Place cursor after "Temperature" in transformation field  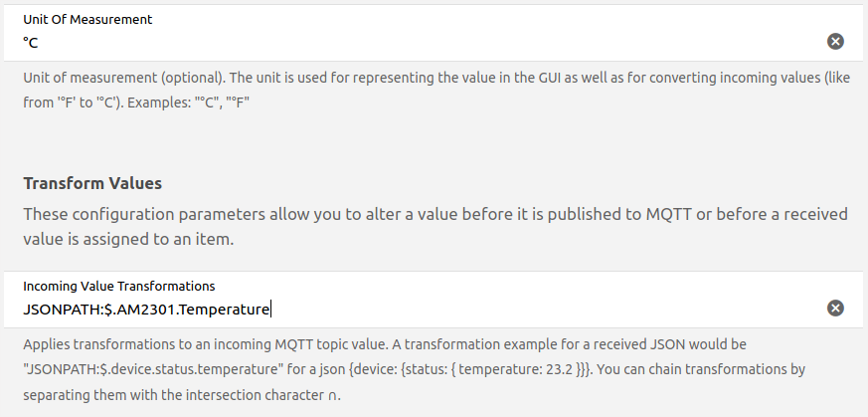pos(271,310)
